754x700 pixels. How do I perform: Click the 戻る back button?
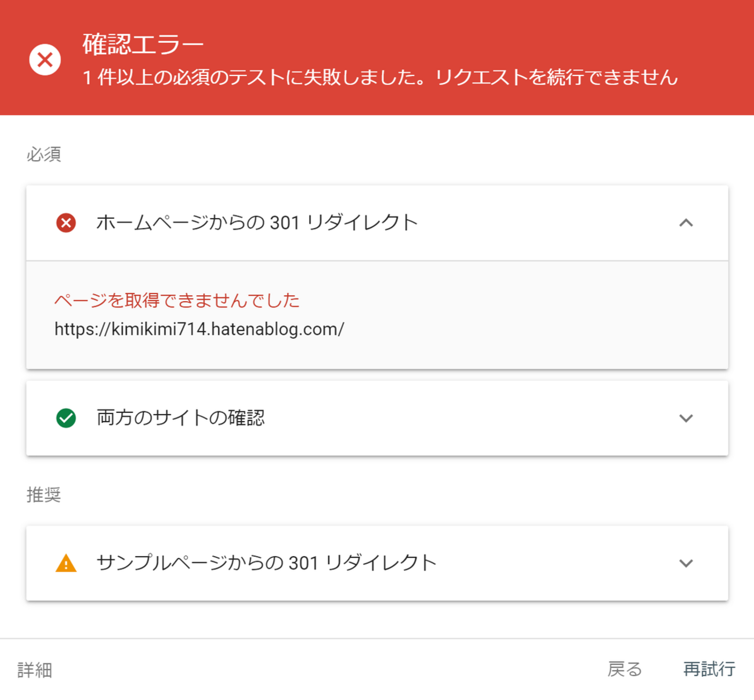(625, 669)
